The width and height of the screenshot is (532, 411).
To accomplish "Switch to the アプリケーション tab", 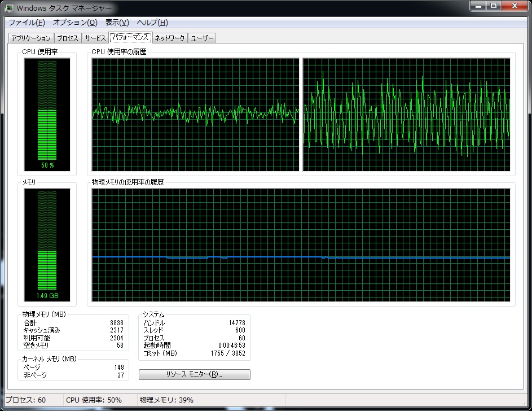I will (31, 38).
